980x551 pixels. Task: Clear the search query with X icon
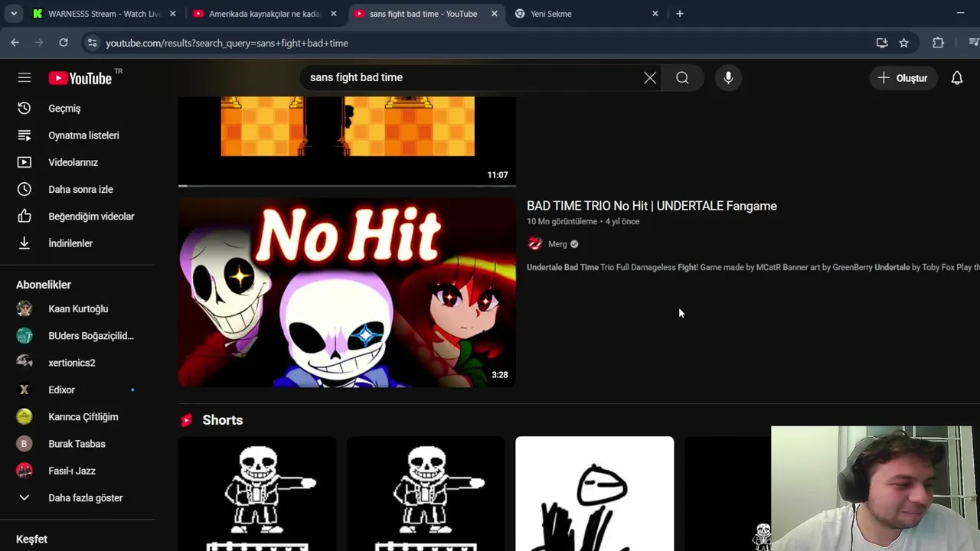coord(650,77)
